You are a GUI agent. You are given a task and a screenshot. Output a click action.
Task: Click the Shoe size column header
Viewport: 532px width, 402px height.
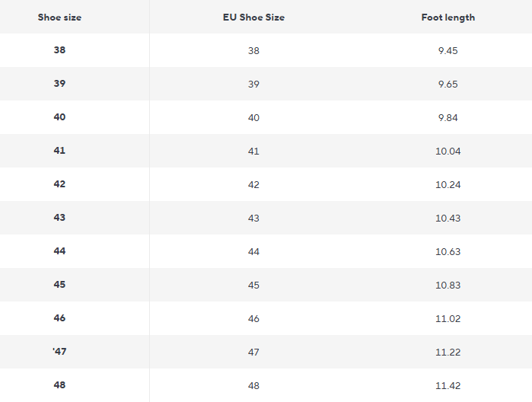point(59,17)
